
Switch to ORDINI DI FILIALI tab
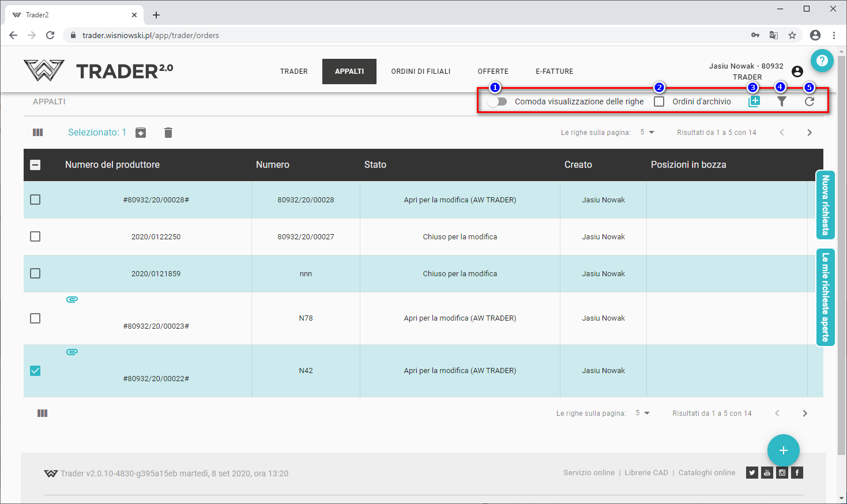point(420,72)
